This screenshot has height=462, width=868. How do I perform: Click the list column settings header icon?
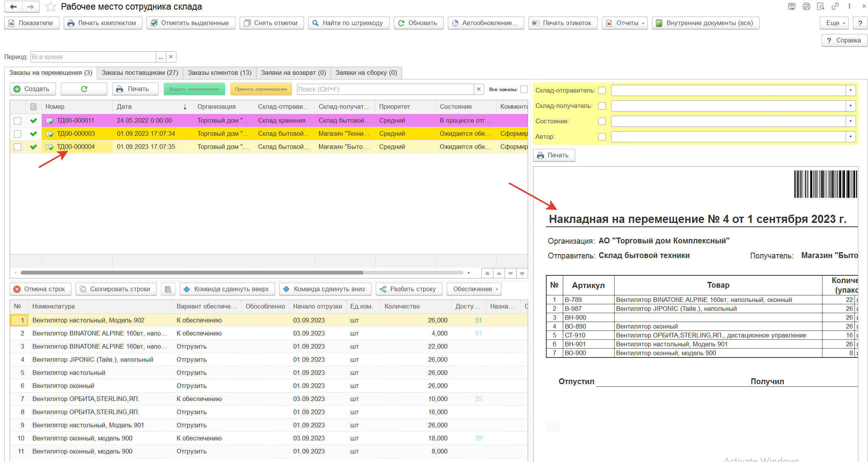click(x=34, y=107)
